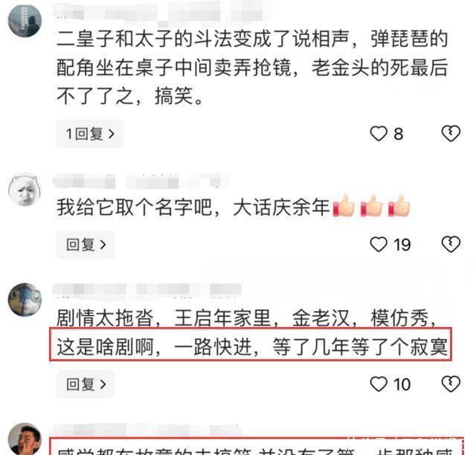476x455 pixels.
Task: Like the 剧情太拖沓 comment
Action: click(379, 384)
